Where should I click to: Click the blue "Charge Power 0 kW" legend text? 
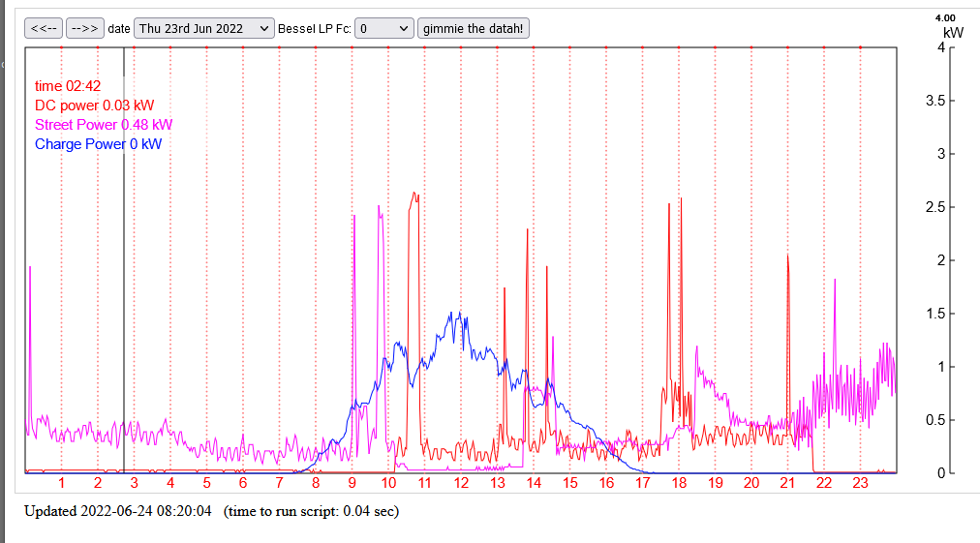[98, 144]
